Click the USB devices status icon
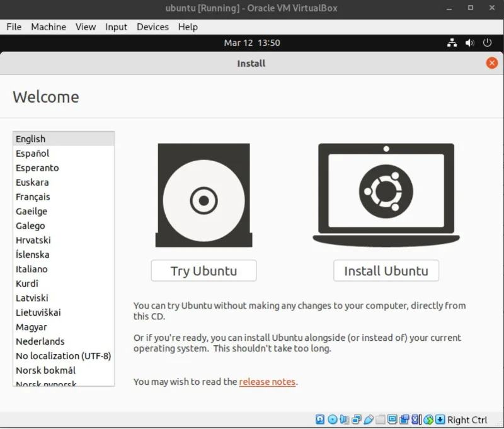The height and width of the screenshot is (429, 504). point(369,420)
